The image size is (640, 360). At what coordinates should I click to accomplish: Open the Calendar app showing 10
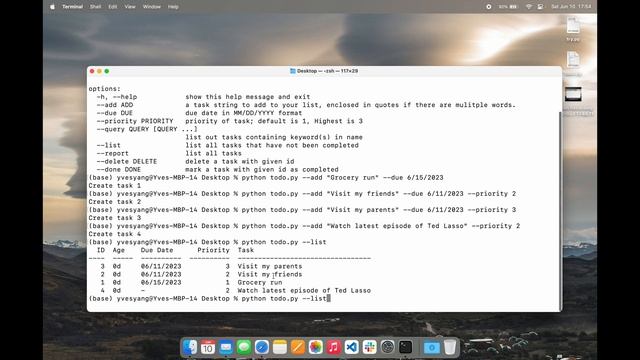pyautogui.click(x=208, y=347)
